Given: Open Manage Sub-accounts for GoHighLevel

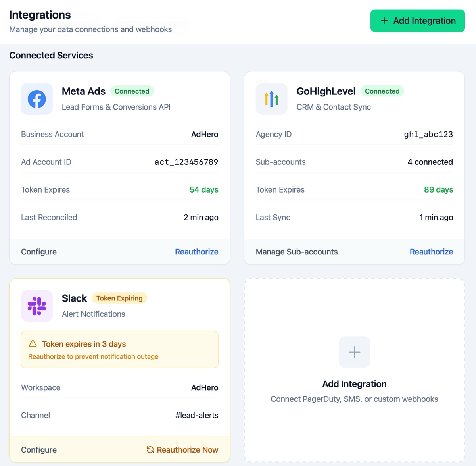Looking at the screenshot, I should point(297,252).
